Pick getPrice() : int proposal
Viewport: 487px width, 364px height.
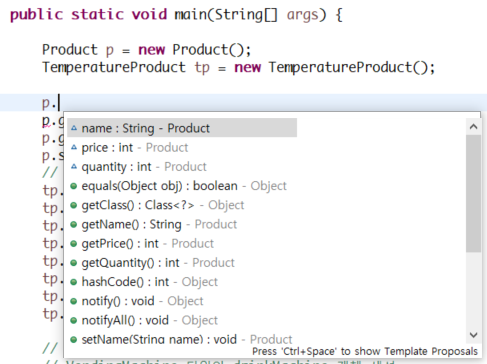[x=142, y=243]
